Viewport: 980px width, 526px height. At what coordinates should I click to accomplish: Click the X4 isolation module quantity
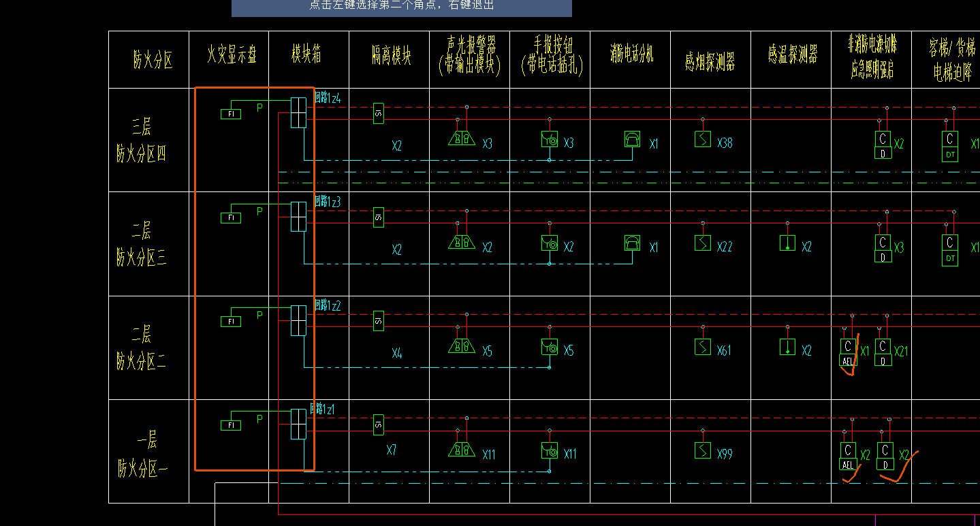pos(397,353)
